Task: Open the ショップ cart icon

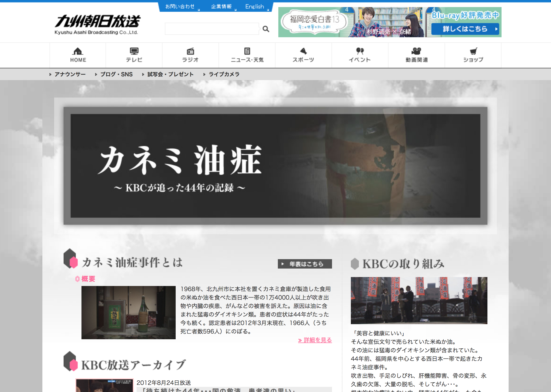Action: (x=473, y=51)
